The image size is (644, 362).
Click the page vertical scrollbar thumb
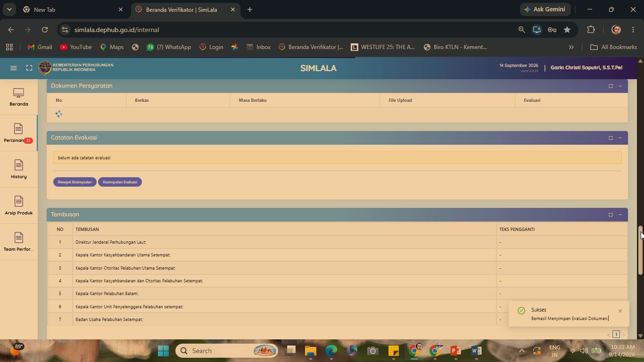(x=640, y=250)
